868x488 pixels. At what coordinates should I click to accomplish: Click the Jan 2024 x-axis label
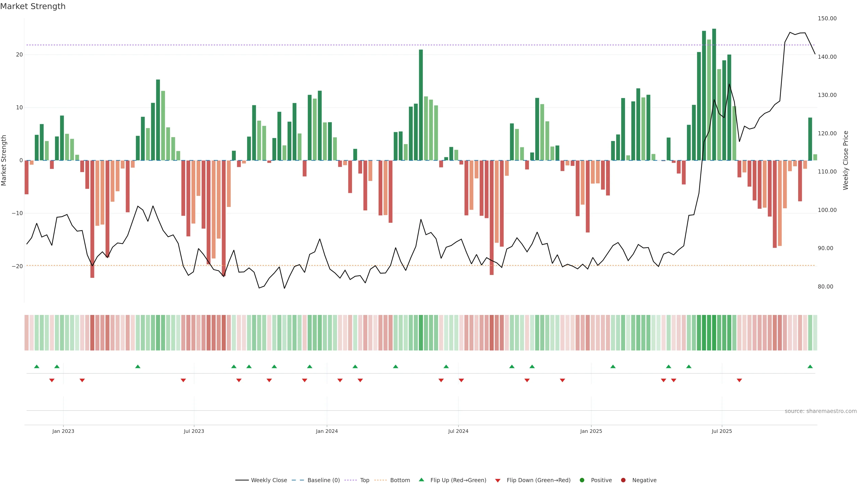[x=326, y=431]
